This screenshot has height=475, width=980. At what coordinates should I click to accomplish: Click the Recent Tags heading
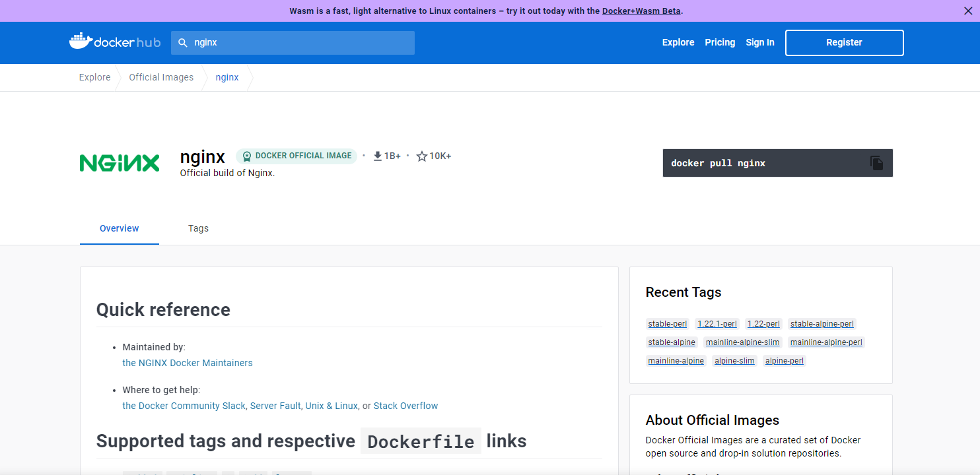click(683, 292)
